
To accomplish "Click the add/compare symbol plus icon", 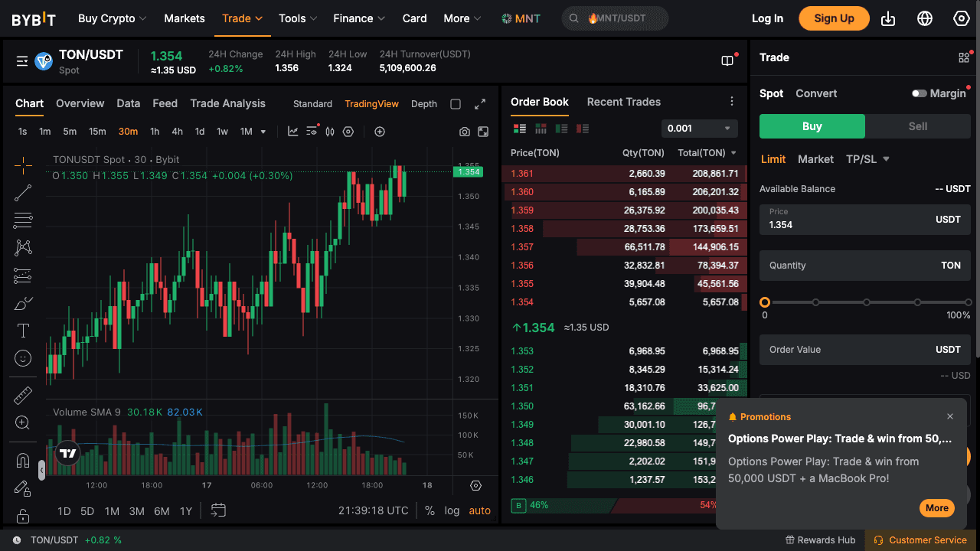I will click(380, 132).
